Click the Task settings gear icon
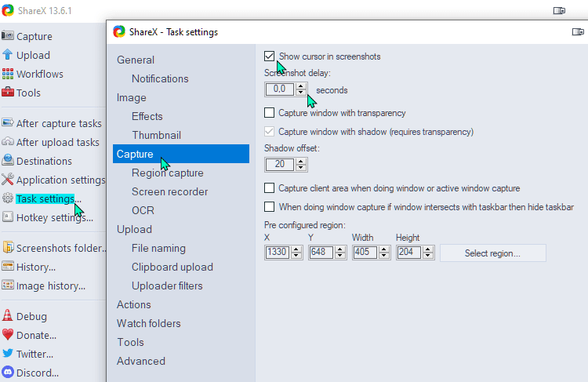The image size is (588, 382). click(x=8, y=198)
